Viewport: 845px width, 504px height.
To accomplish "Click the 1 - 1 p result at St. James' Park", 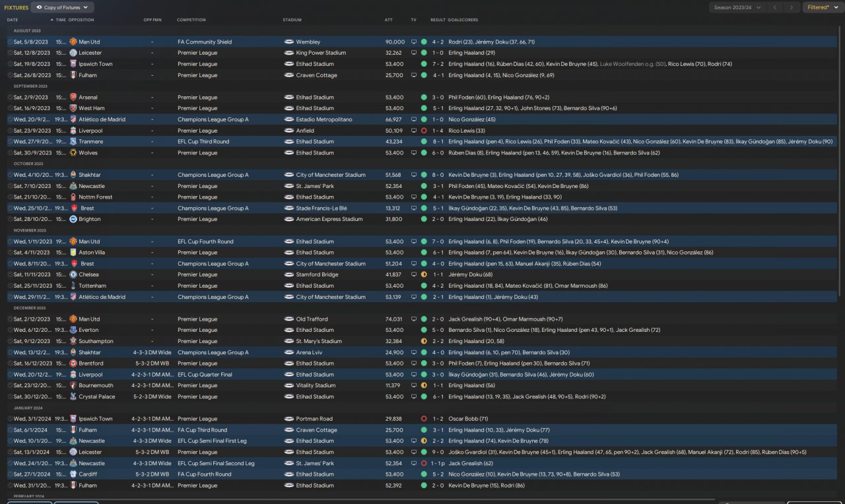I will pos(439,463).
